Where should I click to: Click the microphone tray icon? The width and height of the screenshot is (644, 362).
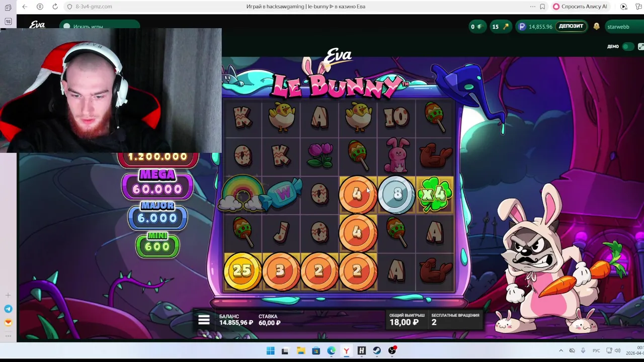pyautogui.click(x=583, y=350)
